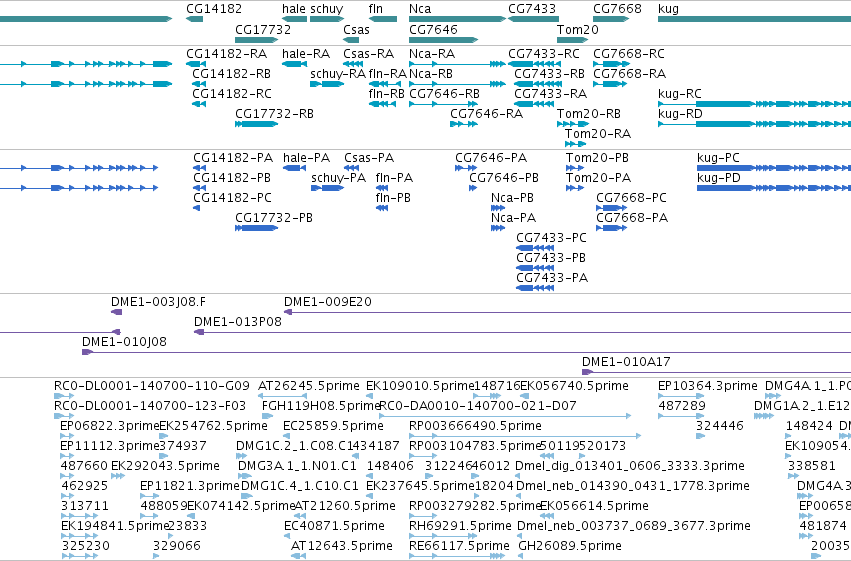
Task: Select BAC label DME1-003J08.F
Action: point(158,302)
